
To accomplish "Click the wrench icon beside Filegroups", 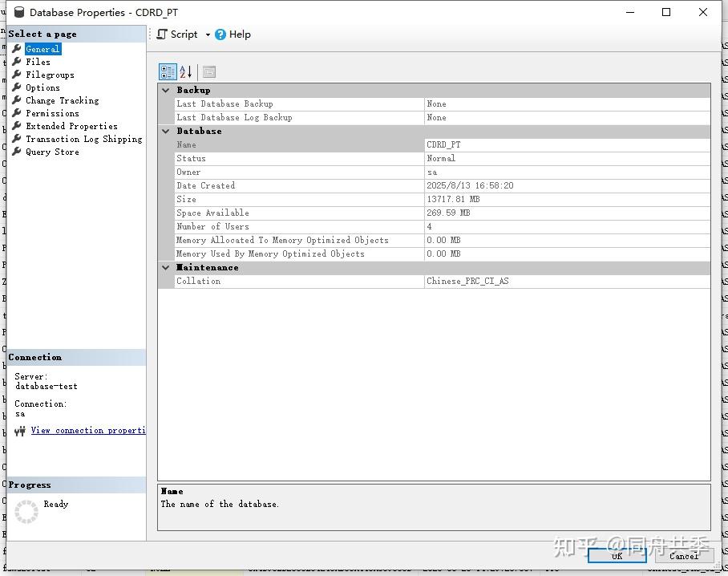I will click(x=17, y=75).
